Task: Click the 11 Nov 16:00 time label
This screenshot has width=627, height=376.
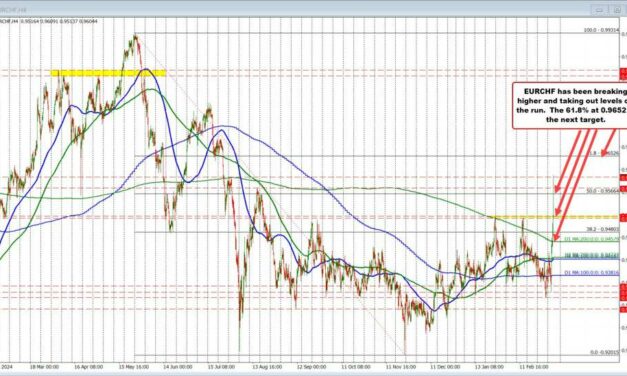Action: coord(401,366)
